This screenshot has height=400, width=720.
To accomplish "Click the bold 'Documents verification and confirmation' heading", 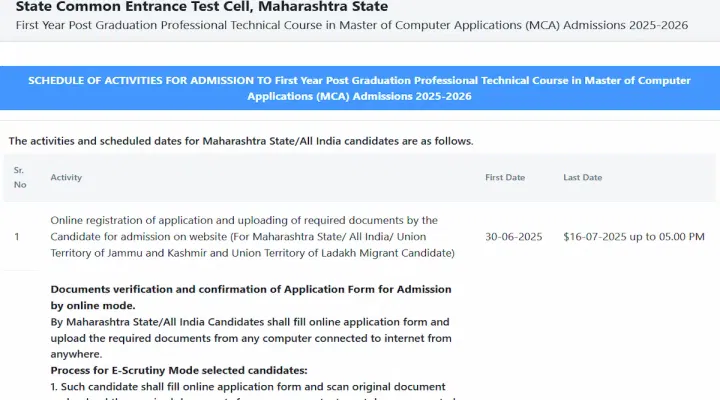I will (251, 289).
